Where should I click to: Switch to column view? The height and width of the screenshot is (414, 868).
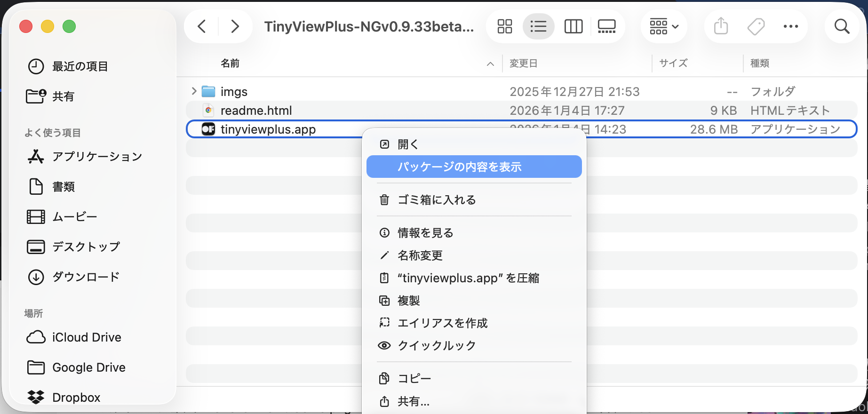pos(573,26)
